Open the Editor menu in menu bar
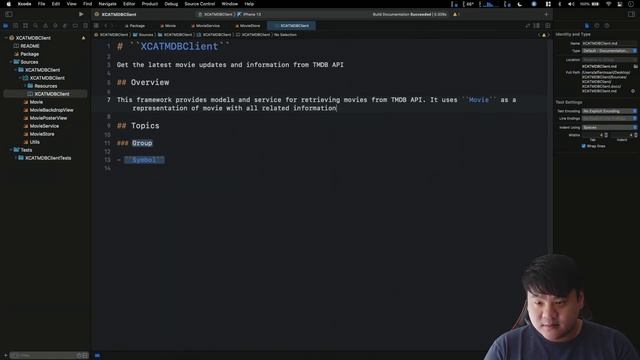Screen dimensions: 640x360 [x=129, y=4]
